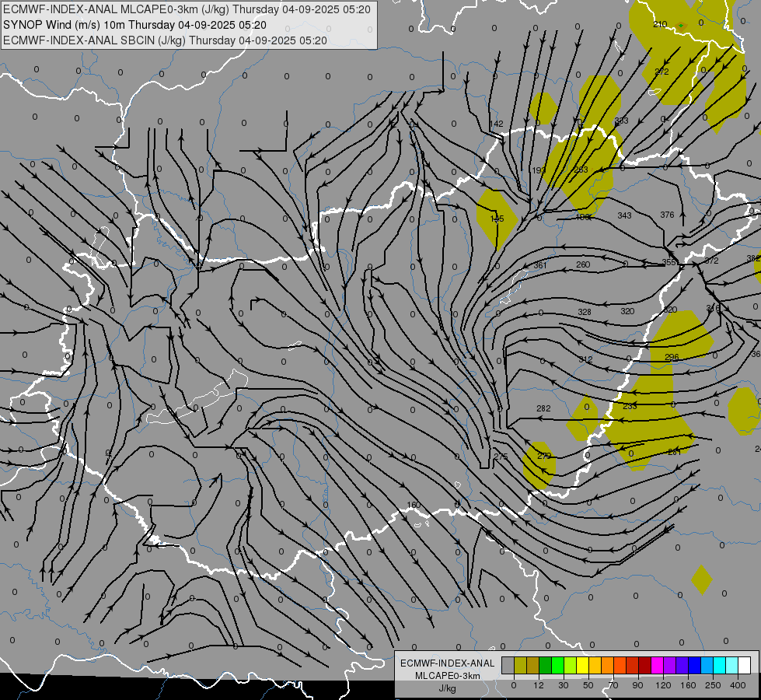Click the legend scale label 90
The width and height of the screenshot is (761, 700).
tap(637, 685)
